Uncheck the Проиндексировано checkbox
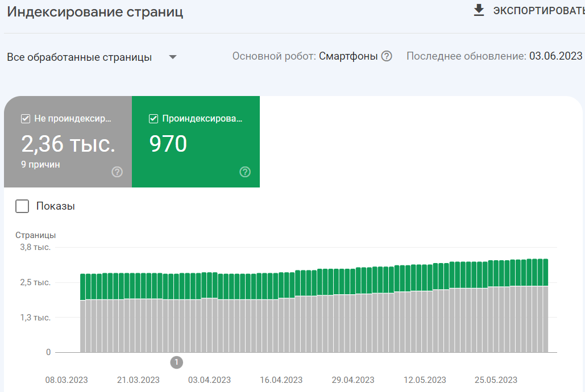Viewport: 585px width, 392px height. 152,118
